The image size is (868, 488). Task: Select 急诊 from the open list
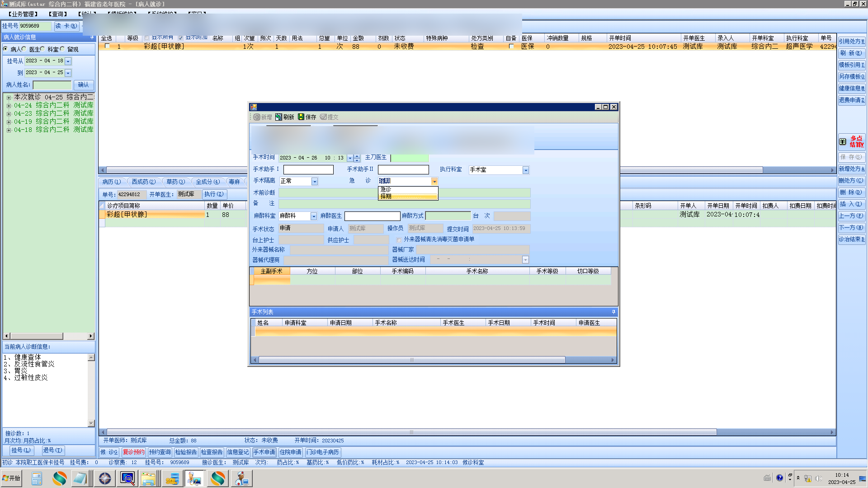point(386,189)
